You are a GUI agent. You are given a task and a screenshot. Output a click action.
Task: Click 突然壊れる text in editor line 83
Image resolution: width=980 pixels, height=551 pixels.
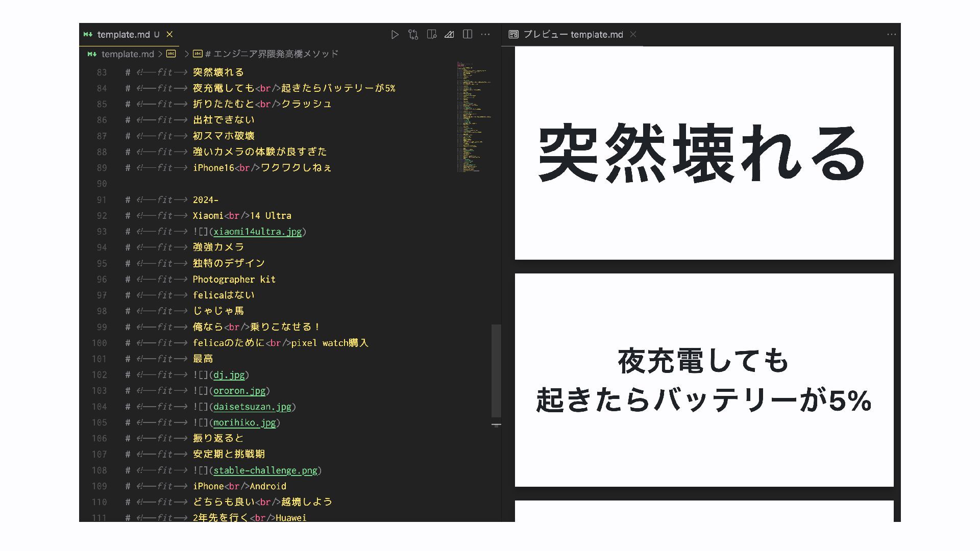218,72
